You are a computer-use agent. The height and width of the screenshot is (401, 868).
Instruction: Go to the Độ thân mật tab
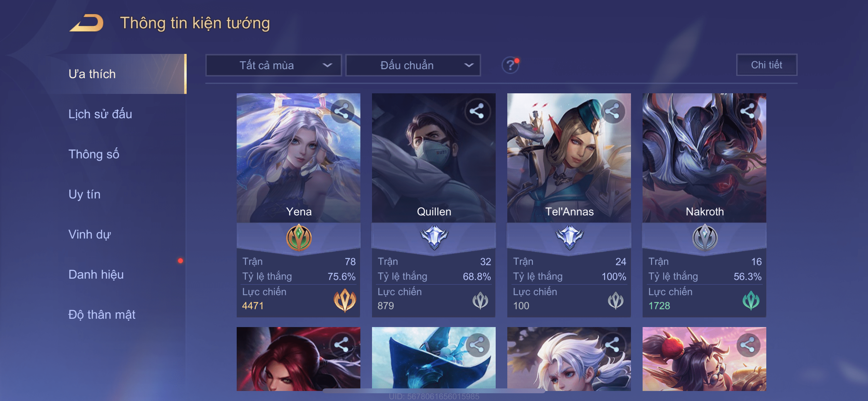[x=102, y=314]
